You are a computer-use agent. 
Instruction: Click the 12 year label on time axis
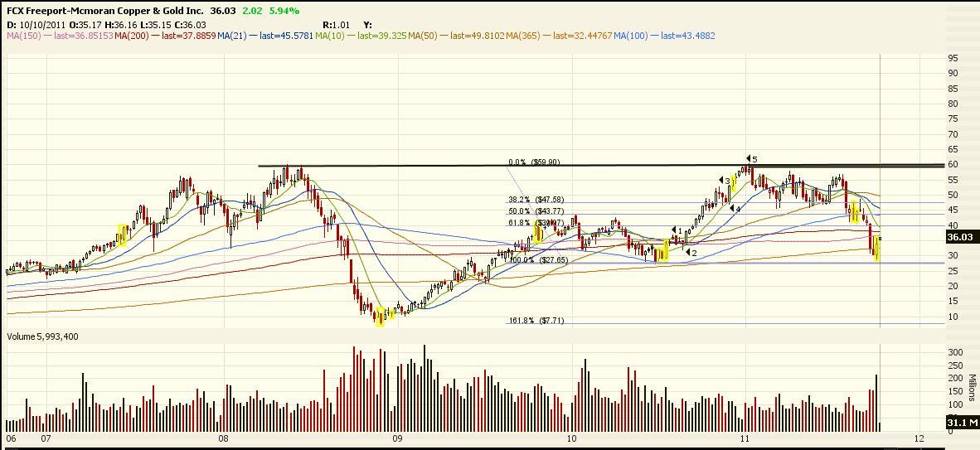click(919, 438)
